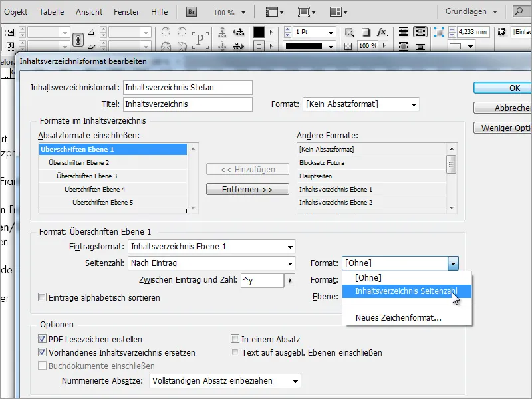Image resolution: width=532 pixels, height=399 pixels.
Task: Click the fill color black swatch
Action: [259, 32]
